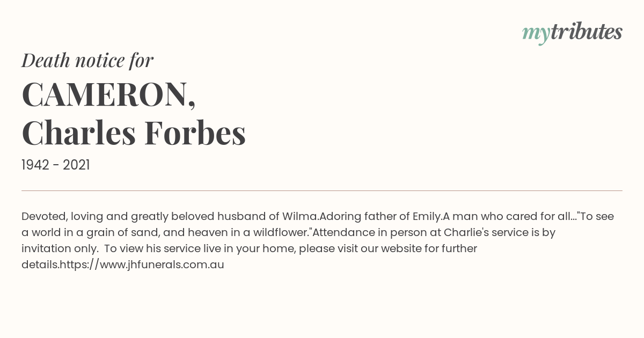Click the "Death notice for" italic heading
The image size is (644, 338).
tap(87, 61)
